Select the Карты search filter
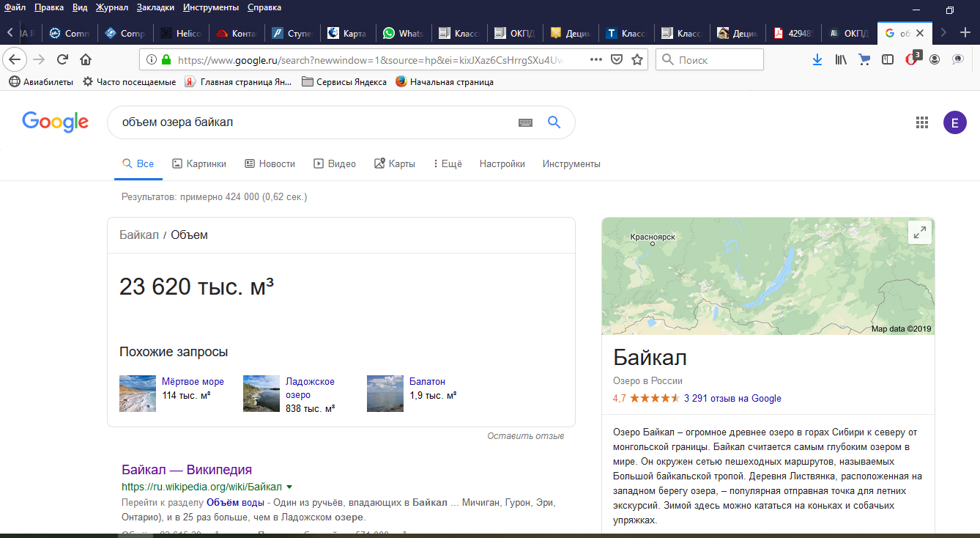The width and height of the screenshot is (980, 538). click(395, 163)
